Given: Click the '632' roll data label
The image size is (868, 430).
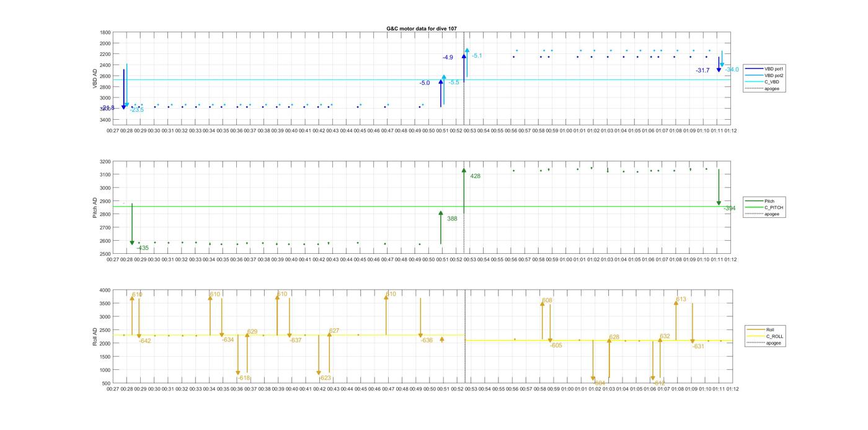Looking at the screenshot, I should (665, 336).
